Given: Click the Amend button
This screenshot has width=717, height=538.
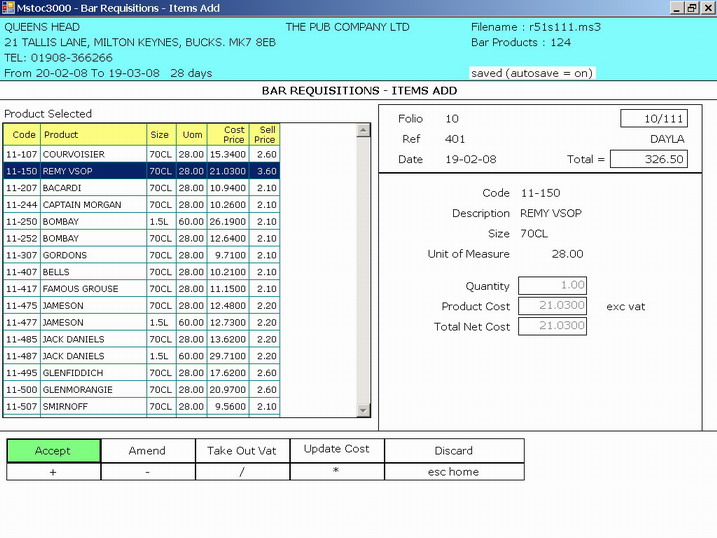Looking at the screenshot, I should pos(147,451).
